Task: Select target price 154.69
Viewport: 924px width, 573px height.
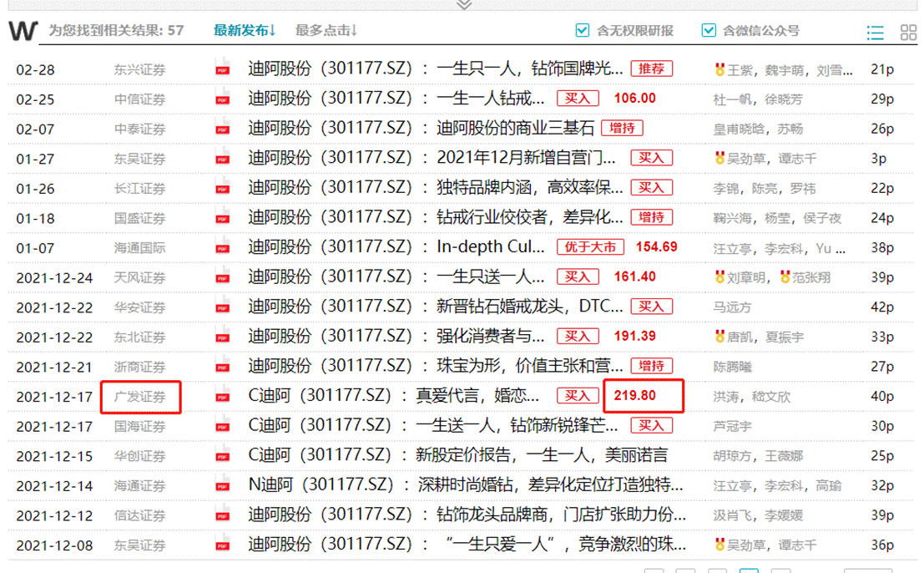Action: point(656,247)
